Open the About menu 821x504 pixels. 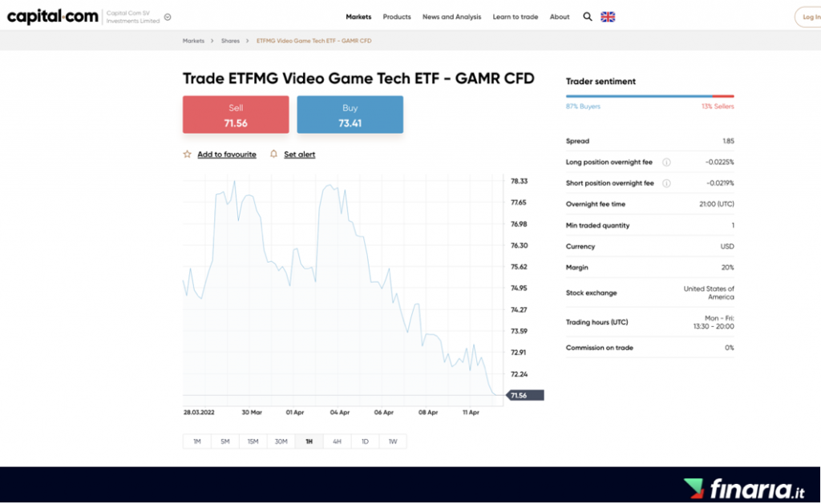(x=560, y=17)
